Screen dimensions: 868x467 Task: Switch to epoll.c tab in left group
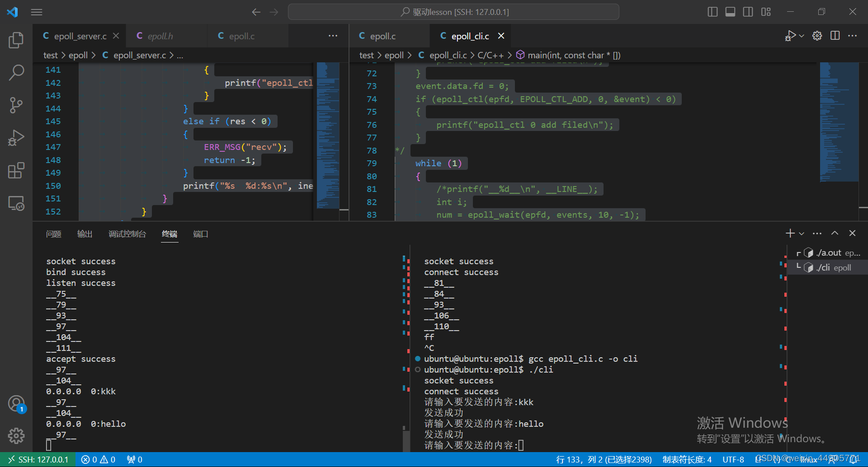click(248, 36)
